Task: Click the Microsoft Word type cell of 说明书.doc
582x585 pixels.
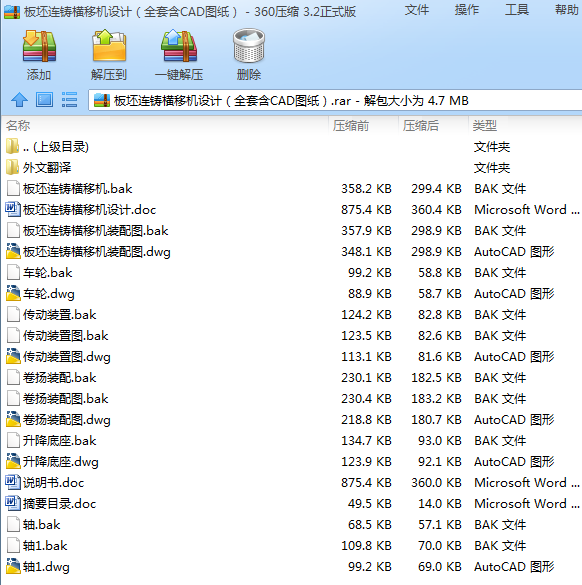Action: [x=527, y=482]
